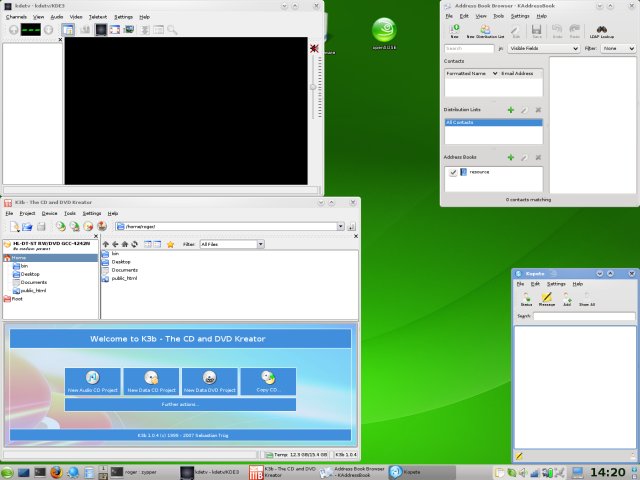Click New Audio CD Project button
This screenshot has width=640, height=480.
[93, 381]
